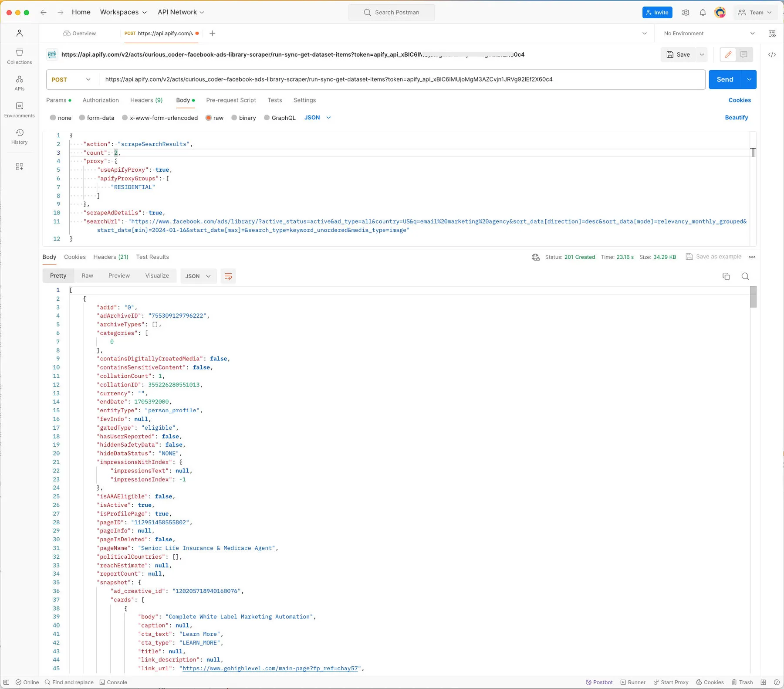Open the network information globe icon
Screen dimensions: 784x689
536,257
